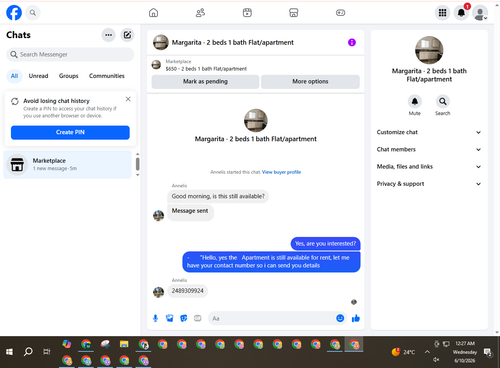Click the Mark as pending button
The height and width of the screenshot is (368, 500).
click(205, 82)
